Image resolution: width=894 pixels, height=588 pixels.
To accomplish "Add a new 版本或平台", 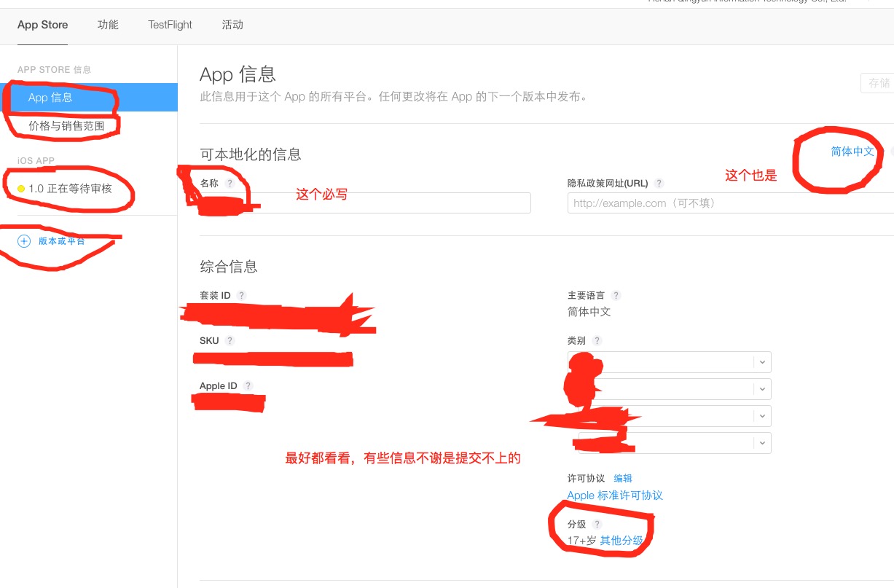I will [62, 241].
